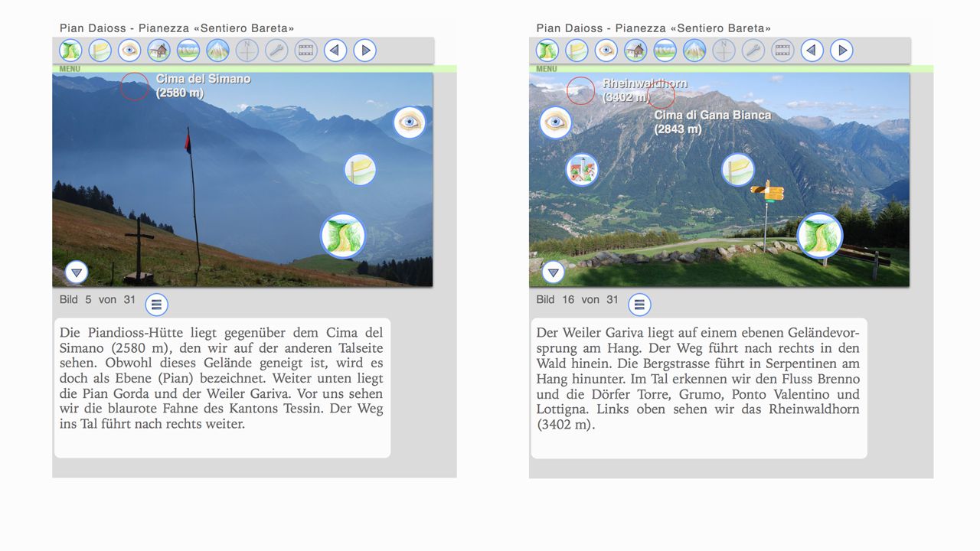980x551 pixels.
Task: Toggle the eye icon in left toolbar
Action: [129, 51]
